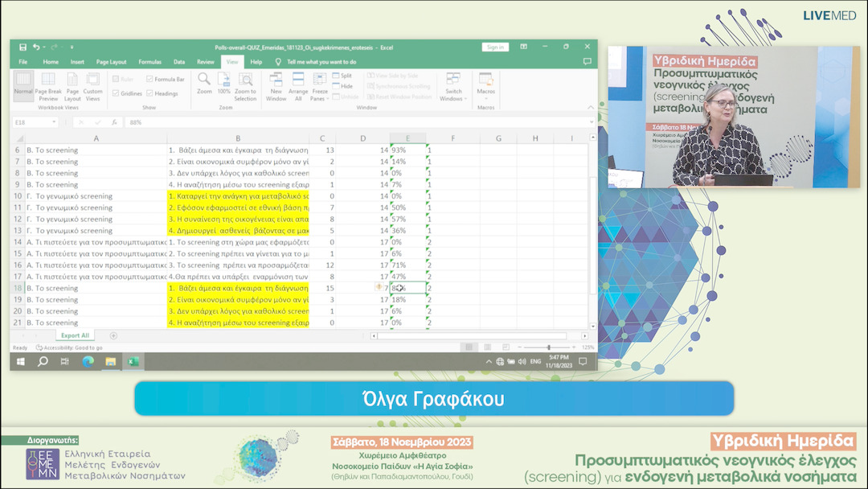868x489 pixels.
Task: Click the Name Box showing E18
Action: [32, 122]
